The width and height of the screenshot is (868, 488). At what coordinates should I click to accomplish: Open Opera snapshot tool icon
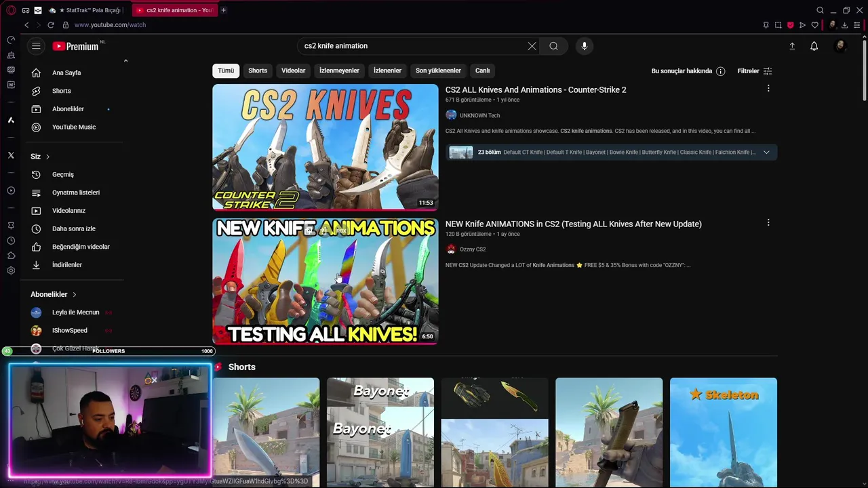coord(778,25)
